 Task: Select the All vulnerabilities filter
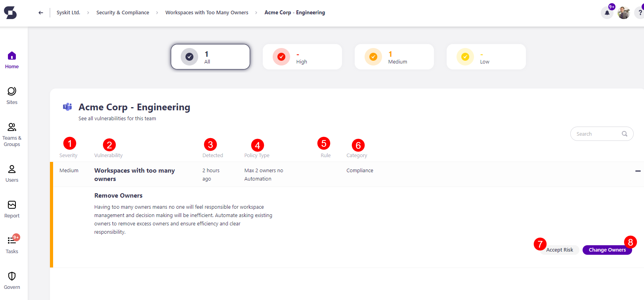tap(210, 57)
